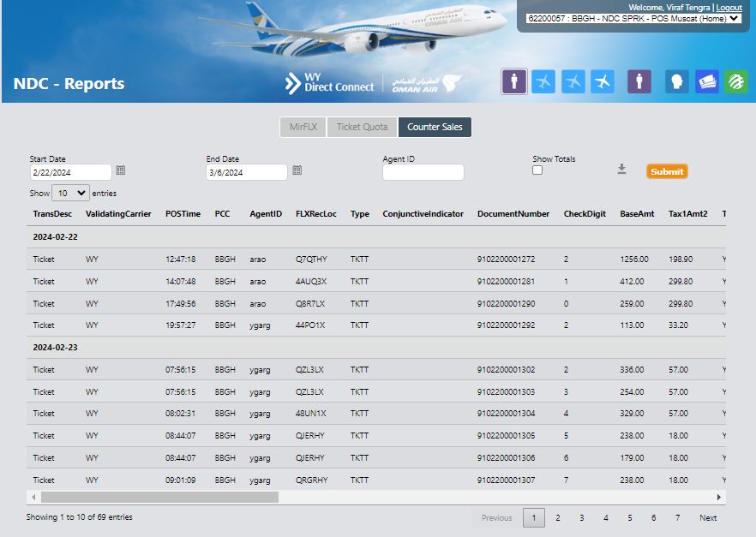
Task: Click the Logout link
Action: pyautogui.click(x=729, y=7)
